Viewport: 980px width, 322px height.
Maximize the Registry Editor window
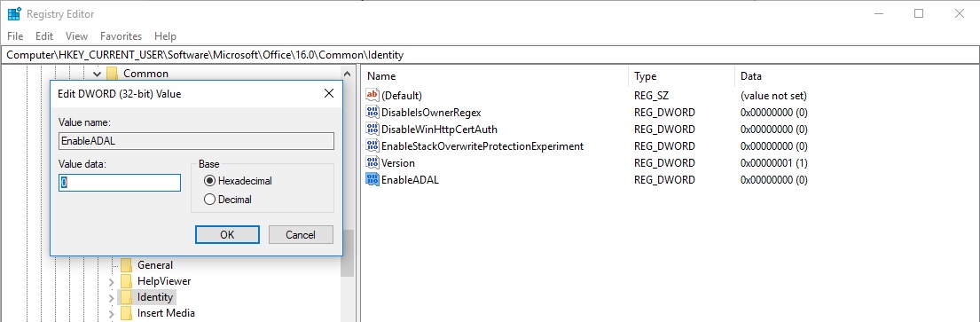click(x=919, y=14)
